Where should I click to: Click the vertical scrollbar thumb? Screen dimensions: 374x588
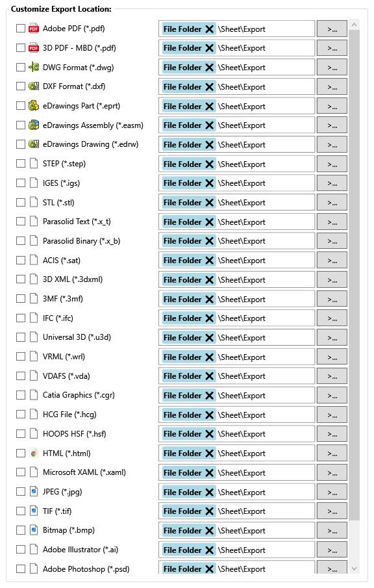[354, 275]
